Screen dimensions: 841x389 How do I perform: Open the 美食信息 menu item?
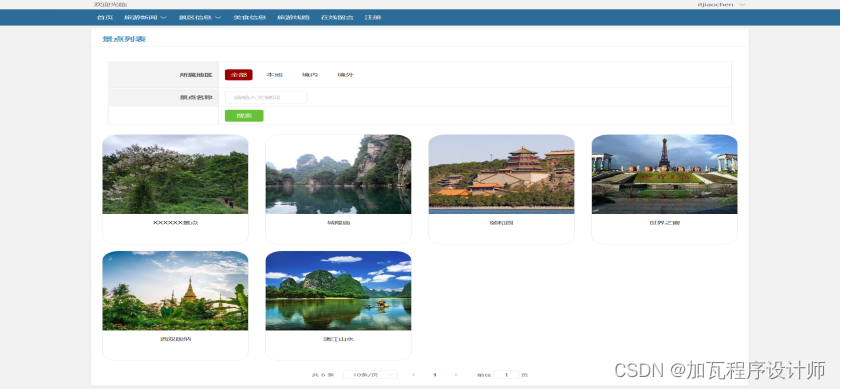tap(249, 17)
